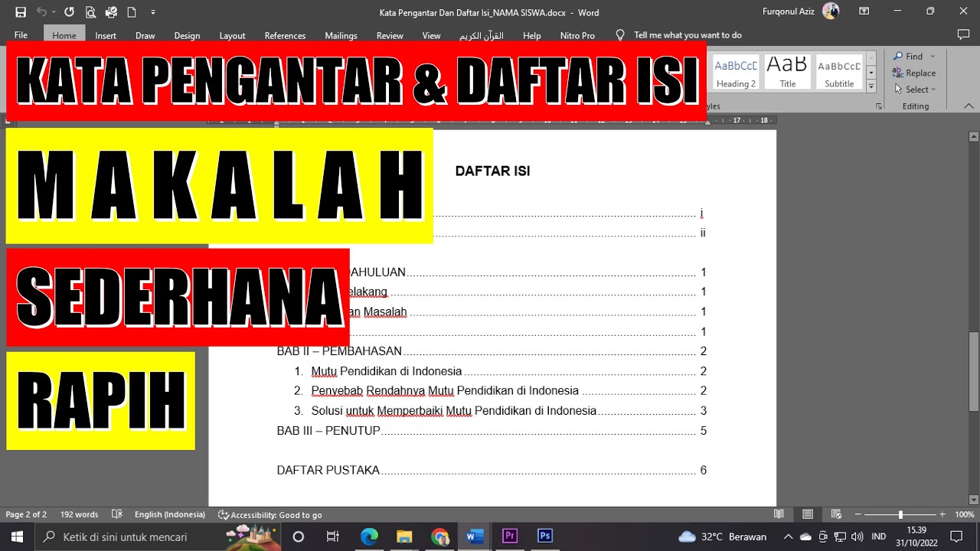Click the BAB II – PEMBAHASAN line
Image resolution: width=980 pixels, height=551 pixels.
click(x=492, y=351)
